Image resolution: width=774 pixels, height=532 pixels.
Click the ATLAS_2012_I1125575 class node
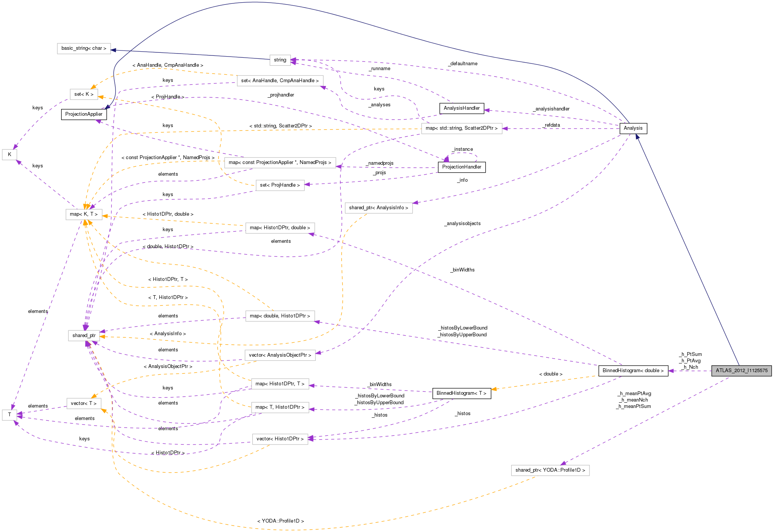[742, 371]
